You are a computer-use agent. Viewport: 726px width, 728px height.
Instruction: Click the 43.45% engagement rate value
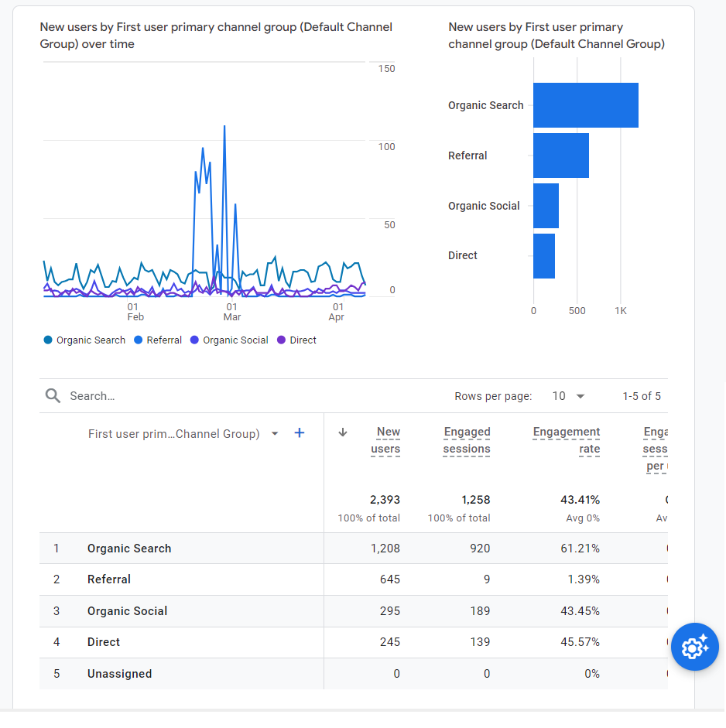(x=580, y=611)
